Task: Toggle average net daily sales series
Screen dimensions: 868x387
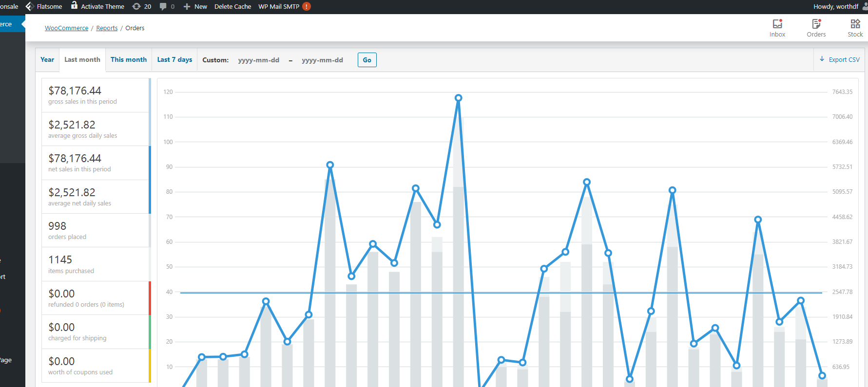Action: 96,197
